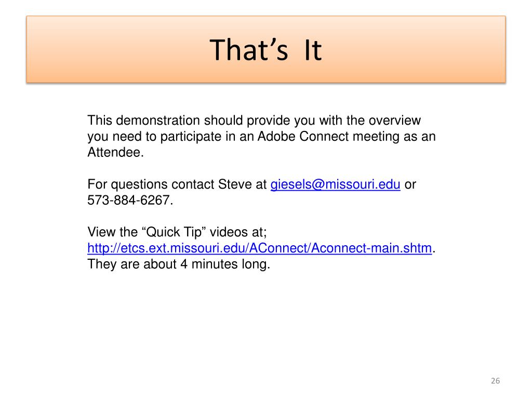Click the word "Attendee." in first paragraph

click(116, 152)
